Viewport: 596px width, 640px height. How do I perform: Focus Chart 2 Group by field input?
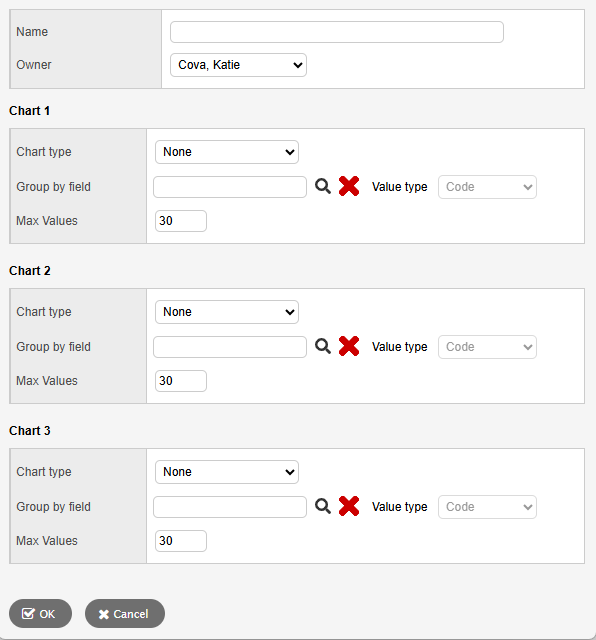tap(230, 347)
